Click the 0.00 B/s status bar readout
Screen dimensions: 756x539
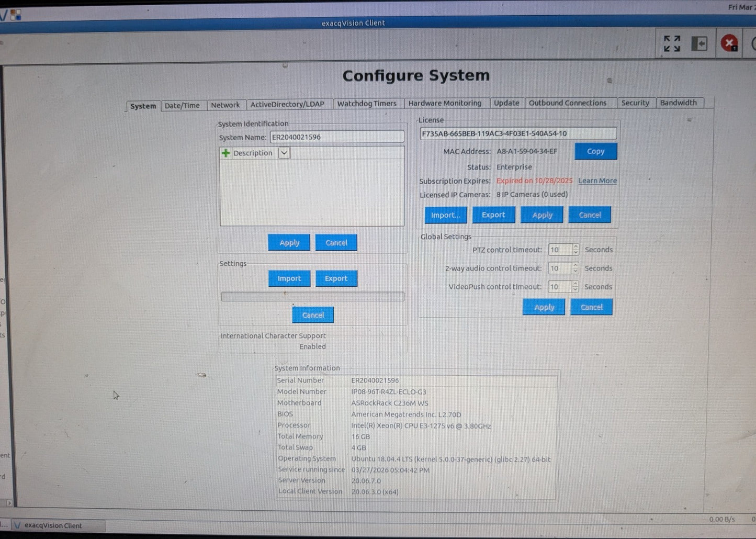[722, 519]
